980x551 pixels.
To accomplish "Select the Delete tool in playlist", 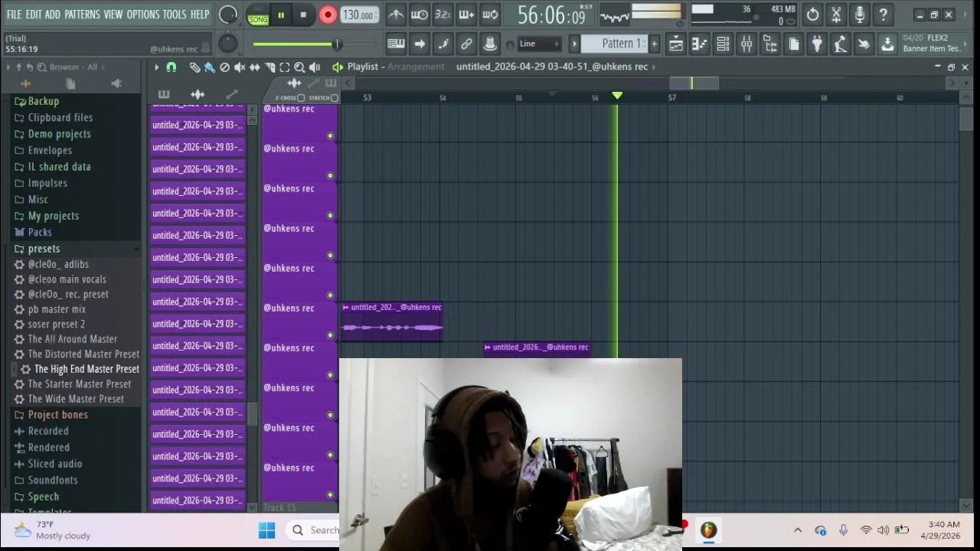I will [x=224, y=67].
